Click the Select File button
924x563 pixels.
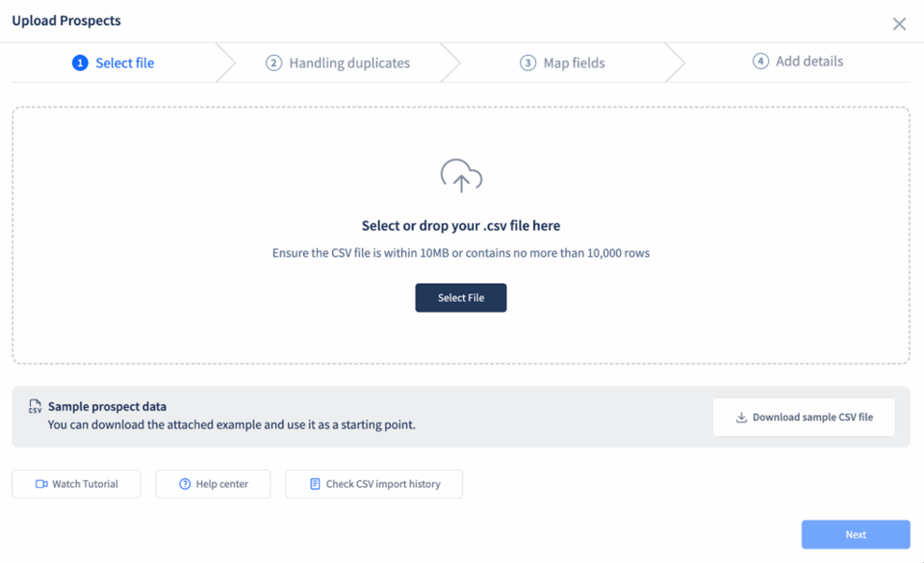pyautogui.click(x=461, y=298)
